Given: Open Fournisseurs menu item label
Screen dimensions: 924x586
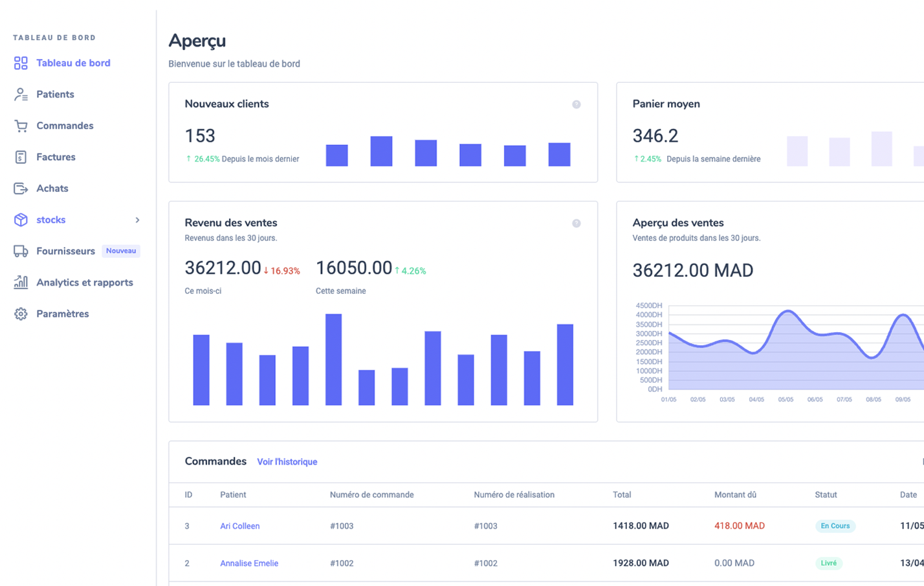Looking at the screenshot, I should (65, 251).
